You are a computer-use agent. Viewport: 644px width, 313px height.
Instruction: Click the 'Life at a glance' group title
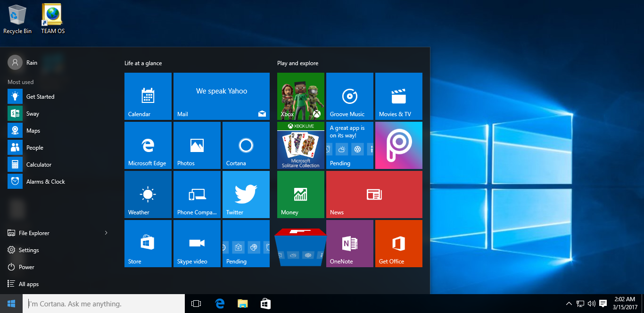143,63
